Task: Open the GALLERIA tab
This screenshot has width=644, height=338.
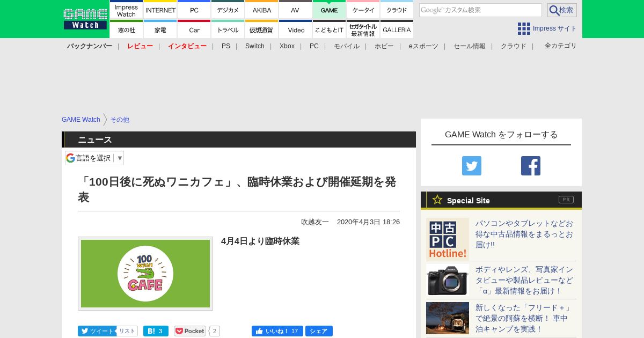Action: pos(397,30)
